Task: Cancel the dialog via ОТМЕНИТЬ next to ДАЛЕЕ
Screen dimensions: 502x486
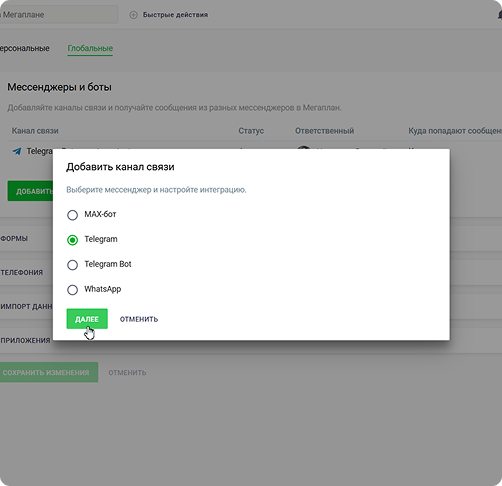Action: coord(139,319)
